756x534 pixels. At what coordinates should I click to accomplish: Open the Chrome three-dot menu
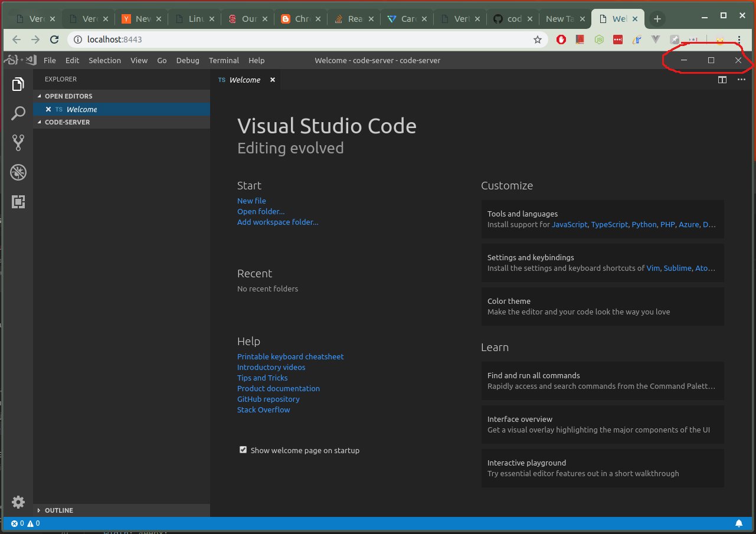739,40
